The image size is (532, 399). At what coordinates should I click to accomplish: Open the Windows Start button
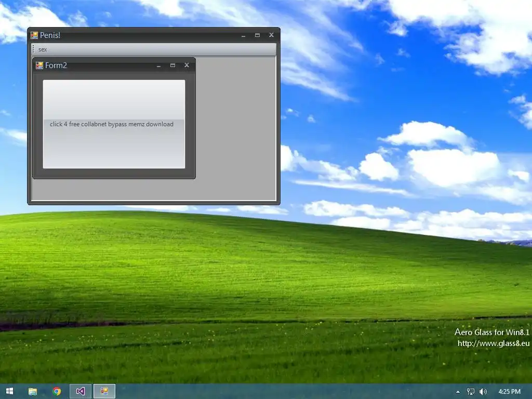[9, 391]
